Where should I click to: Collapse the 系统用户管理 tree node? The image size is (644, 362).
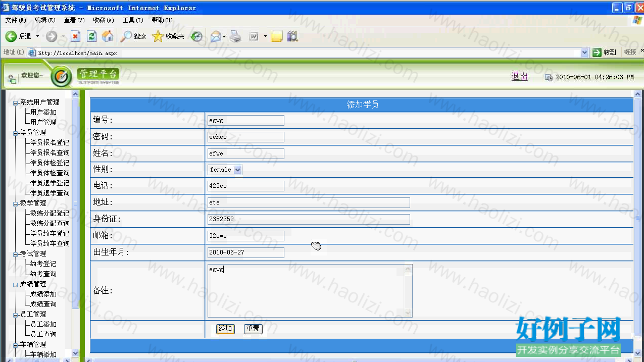[x=16, y=102]
